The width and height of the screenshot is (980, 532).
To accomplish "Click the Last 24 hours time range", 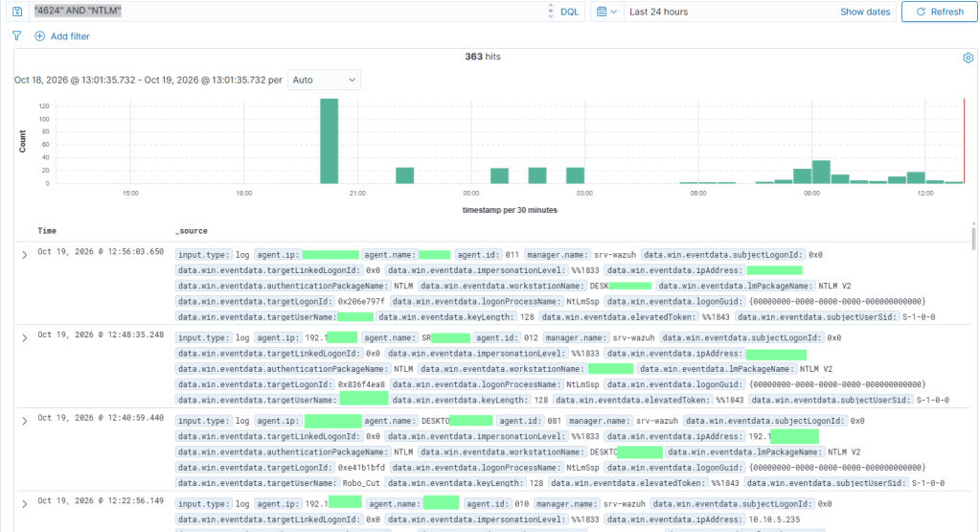I will pos(658,12).
